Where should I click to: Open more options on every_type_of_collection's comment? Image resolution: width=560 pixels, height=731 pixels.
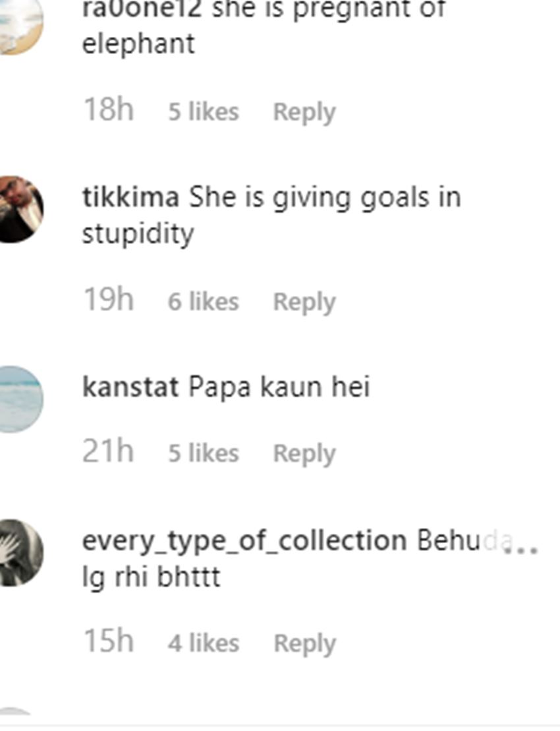[x=520, y=548]
